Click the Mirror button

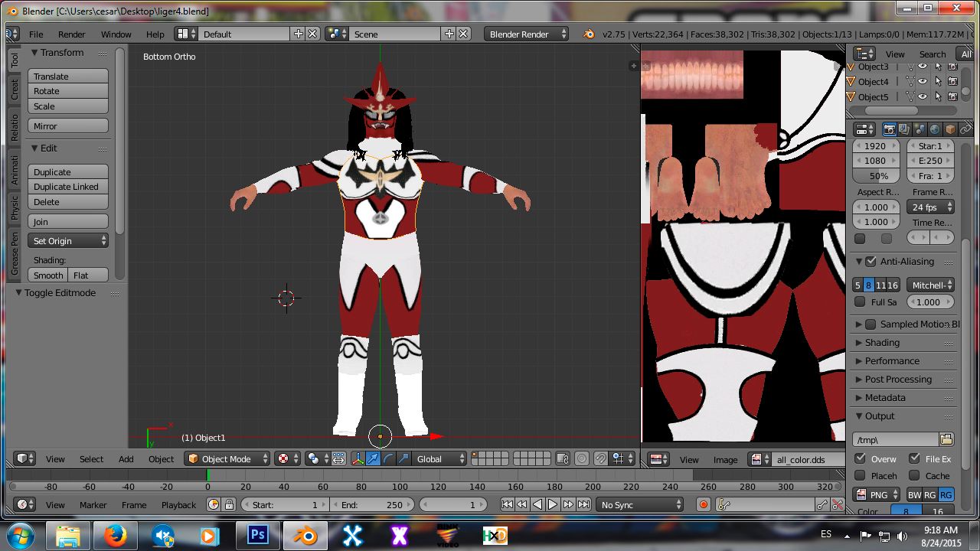click(x=68, y=126)
